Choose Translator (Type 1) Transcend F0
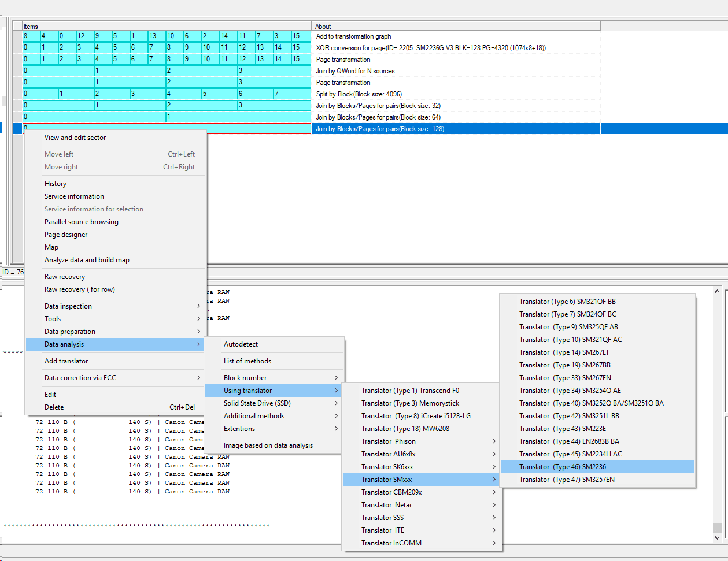 point(422,391)
